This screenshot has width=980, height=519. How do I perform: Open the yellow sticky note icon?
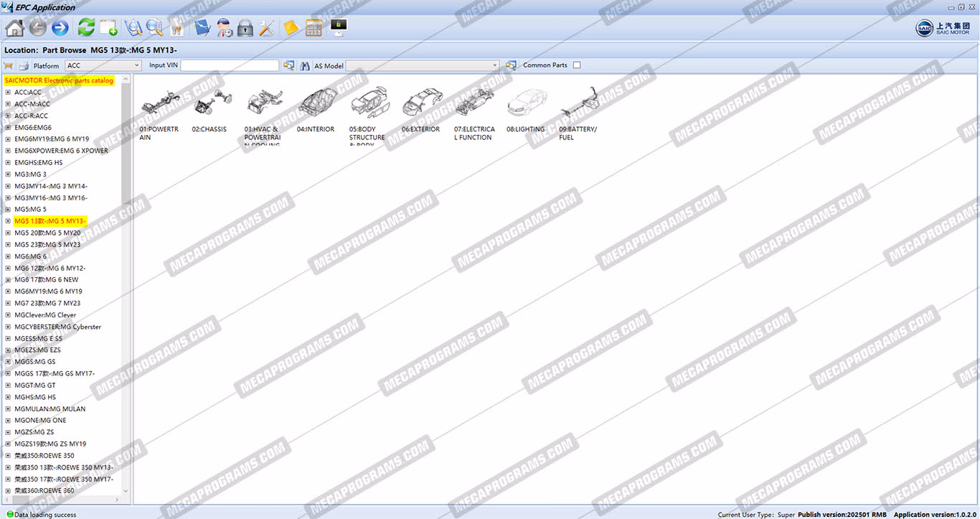tap(291, 28)
